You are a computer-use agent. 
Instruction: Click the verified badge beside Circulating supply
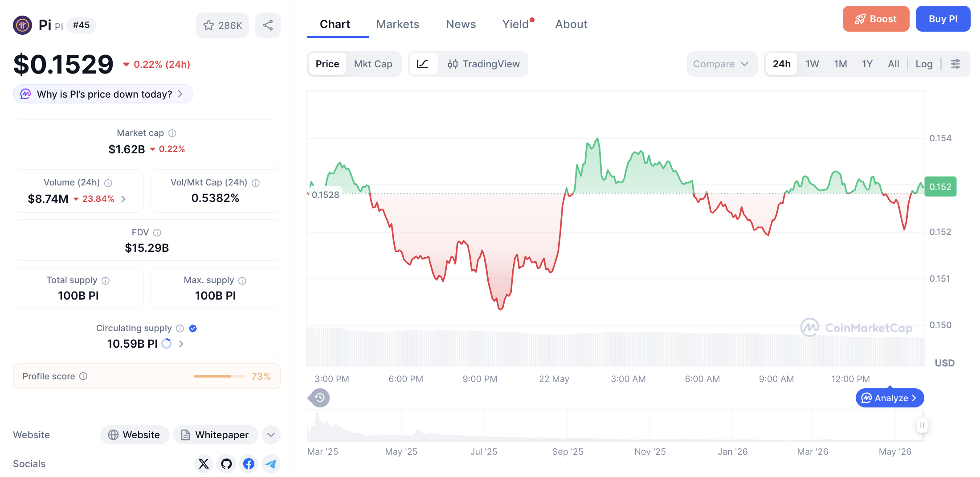click(x=193, y=329)
